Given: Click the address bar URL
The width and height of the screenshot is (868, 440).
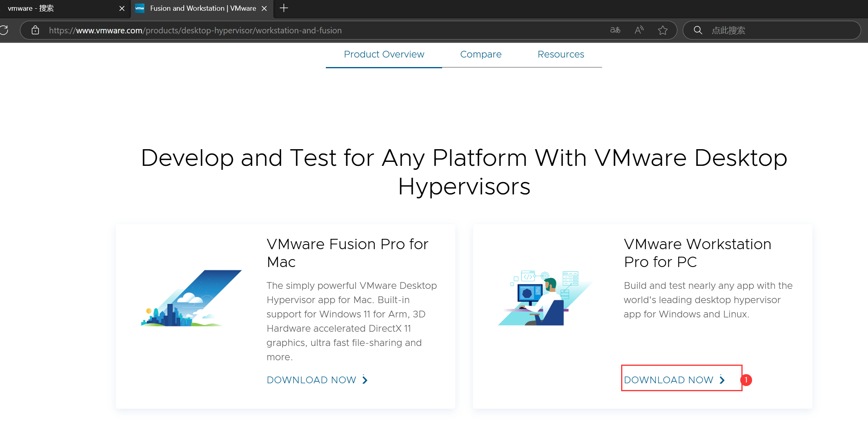Looking at the screenshot, I should tap(195, 30).
